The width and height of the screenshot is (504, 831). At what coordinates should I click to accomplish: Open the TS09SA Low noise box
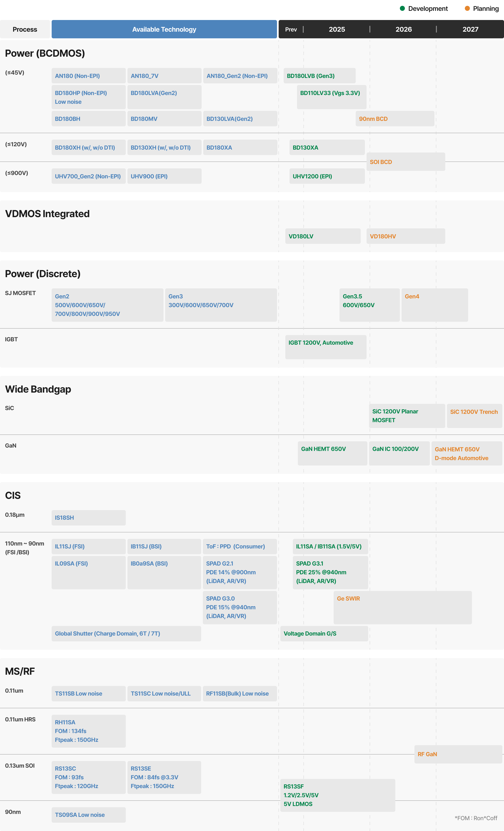(88, 815)
